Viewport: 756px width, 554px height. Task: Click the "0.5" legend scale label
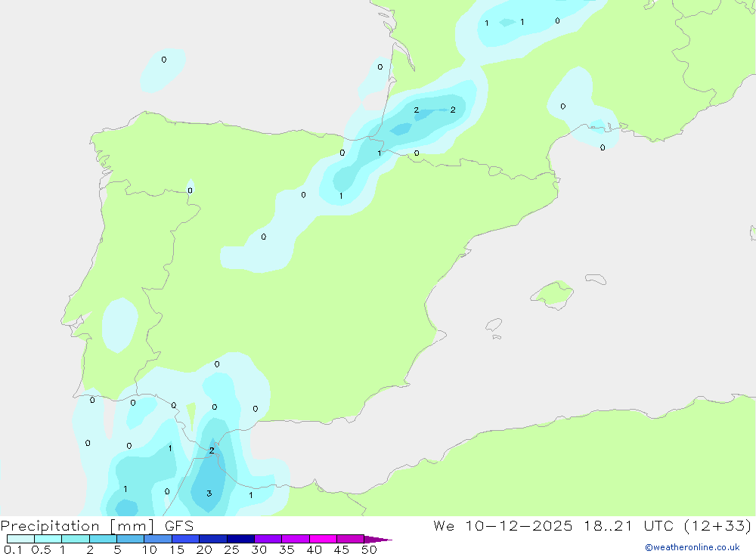(x=42, y=549)
